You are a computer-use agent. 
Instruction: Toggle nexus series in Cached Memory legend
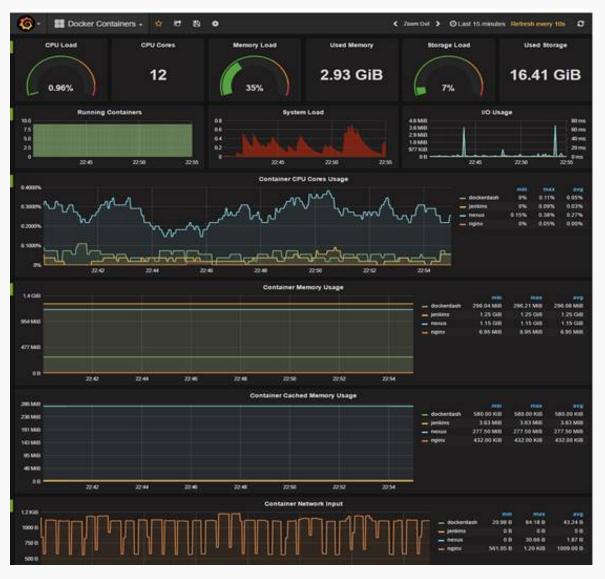[x=439, y=432]
